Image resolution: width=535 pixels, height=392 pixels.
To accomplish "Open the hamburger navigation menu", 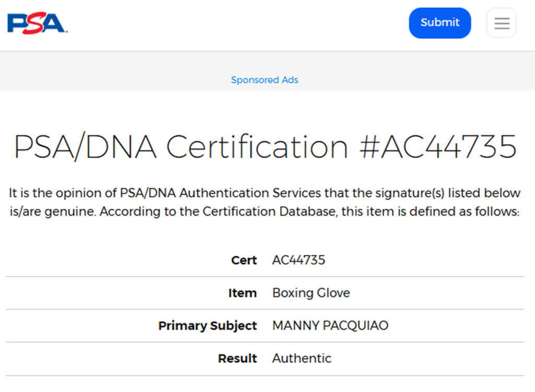I will (x=502, y=23).
